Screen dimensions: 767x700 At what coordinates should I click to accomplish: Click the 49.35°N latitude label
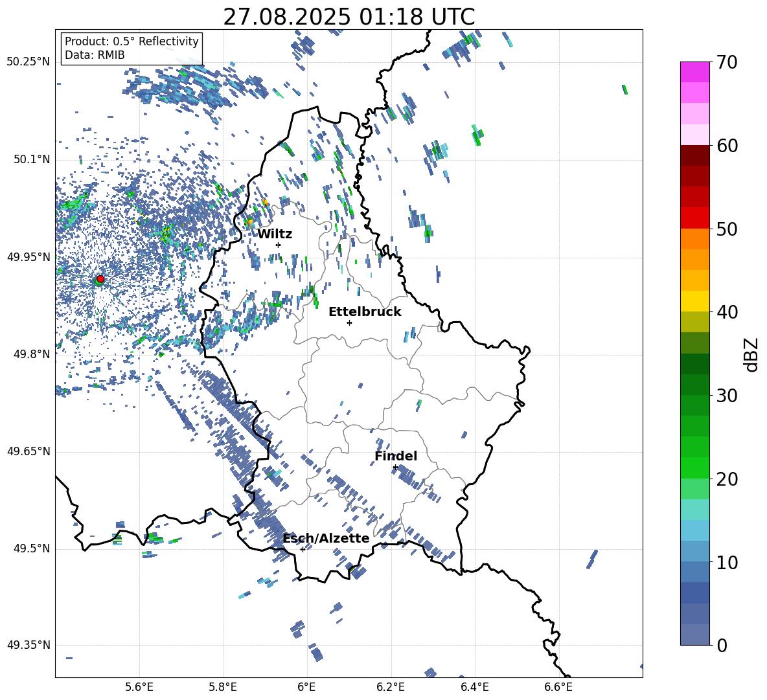point(29,645)
